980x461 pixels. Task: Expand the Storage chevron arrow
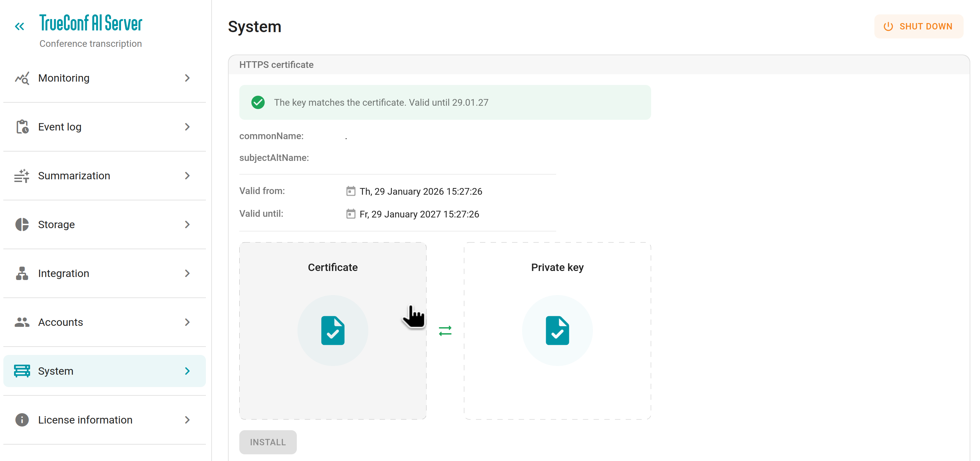187,224
